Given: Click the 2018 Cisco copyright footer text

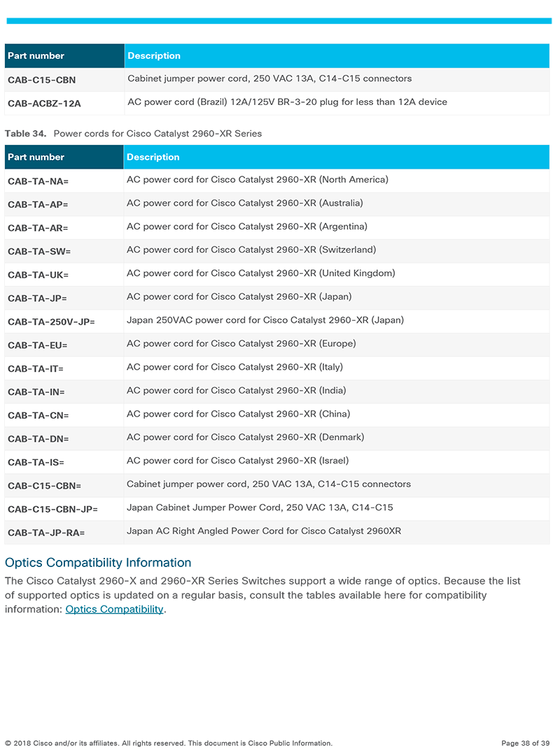Looking at the screenshot, I should coord(169,743).
